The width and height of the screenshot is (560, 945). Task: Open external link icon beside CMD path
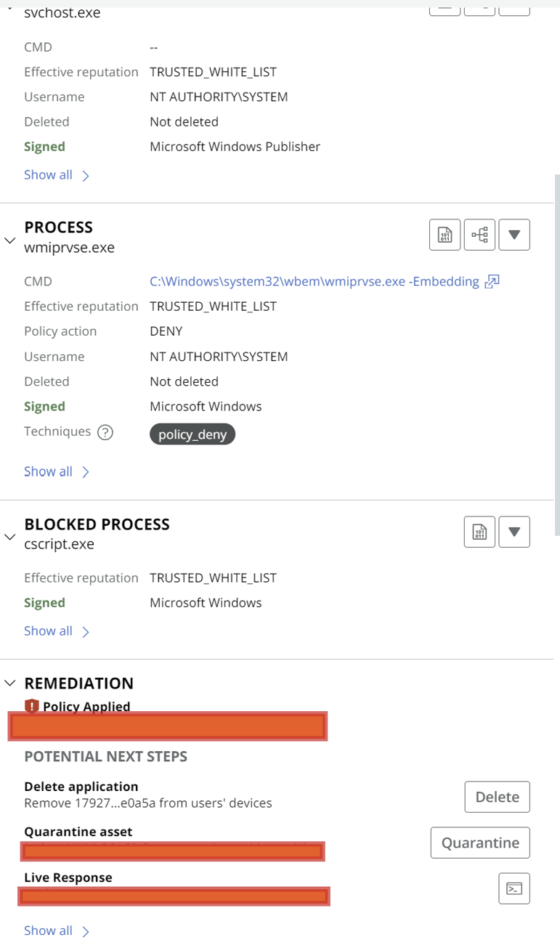coord(492,282)
